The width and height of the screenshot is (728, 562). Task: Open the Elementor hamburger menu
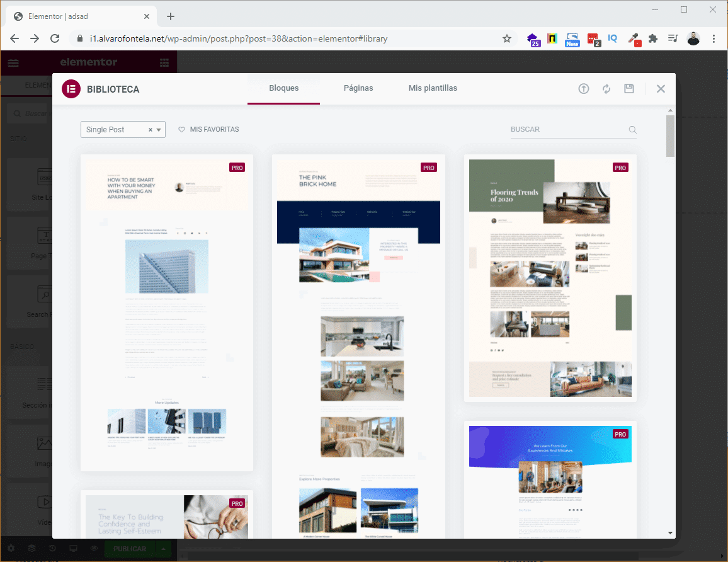tap(13, 62)
